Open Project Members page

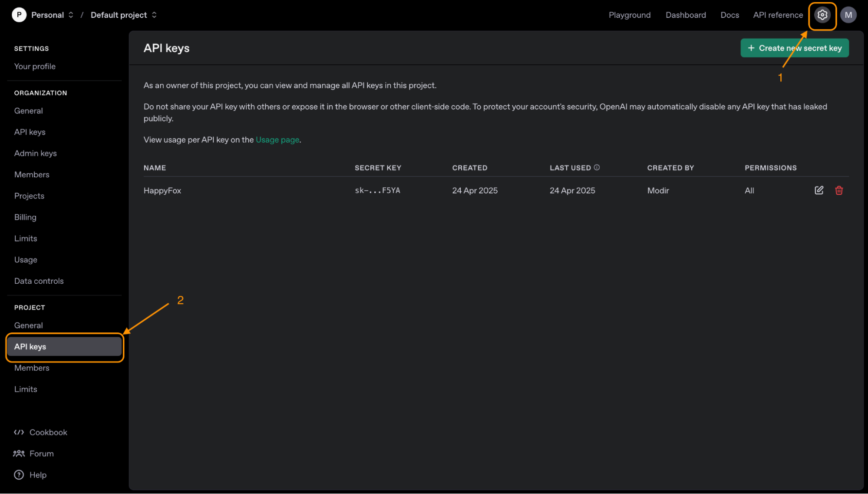click(32, 368)
